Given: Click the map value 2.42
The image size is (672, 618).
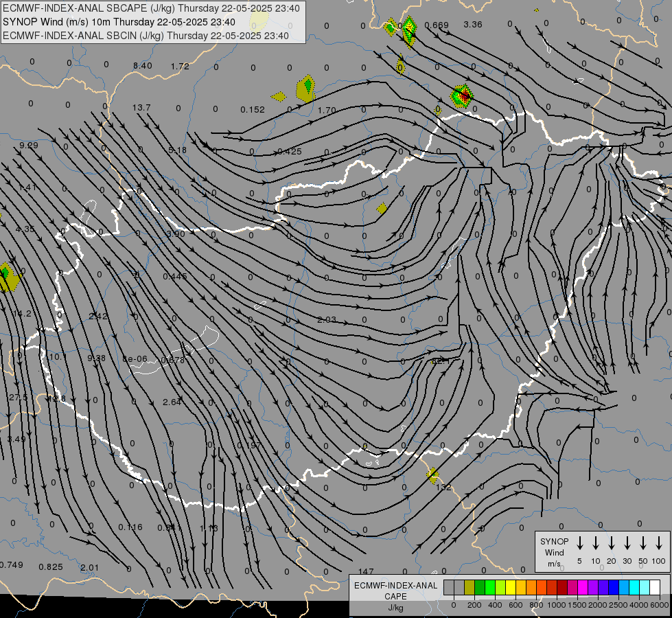Looking at the screenshot, I should click(x=98, y=316).
